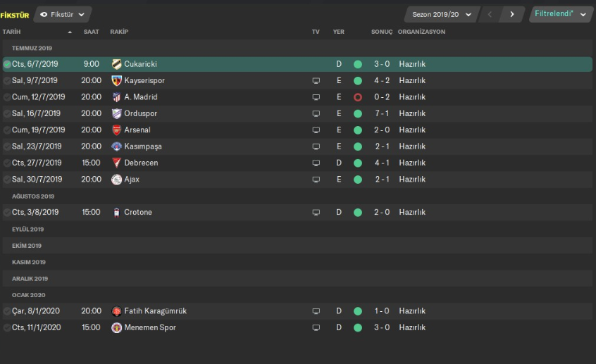Screen dimensions: 596x364
Task: Sort fixtures by the TARİH column header
Action: pos(13,32)
